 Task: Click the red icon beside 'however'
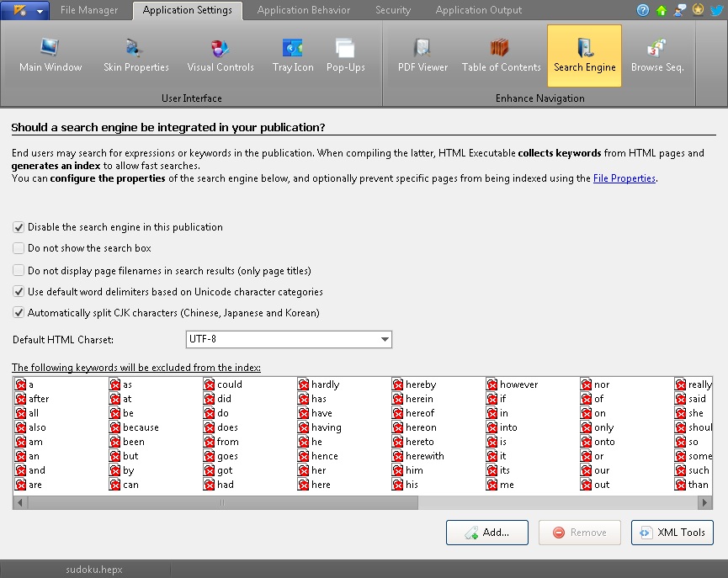click(x=492, y=384)
